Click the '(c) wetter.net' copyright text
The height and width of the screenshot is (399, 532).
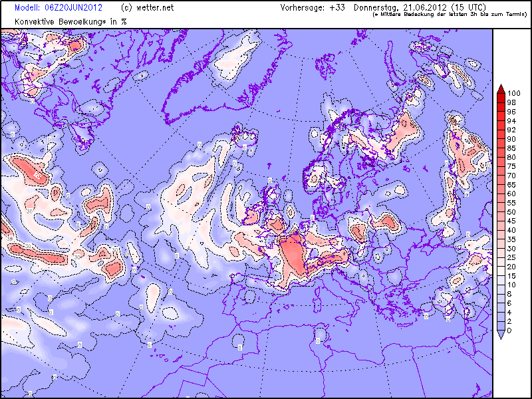click(x=147, y=8)
